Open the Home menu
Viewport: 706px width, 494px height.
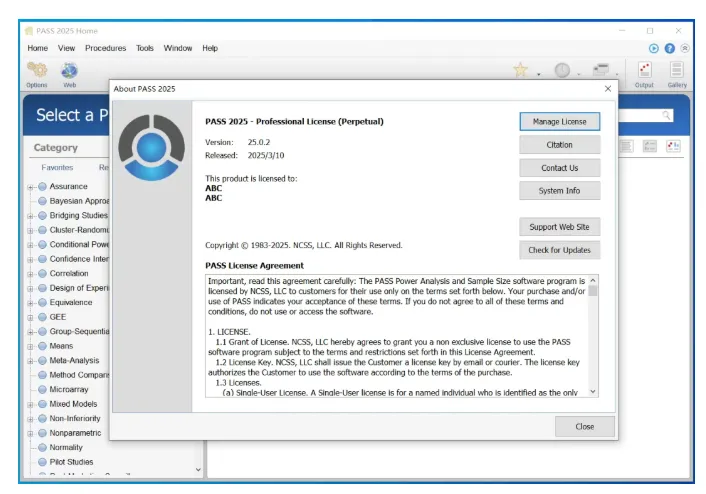pyautogui.click(x=37, y=48)
